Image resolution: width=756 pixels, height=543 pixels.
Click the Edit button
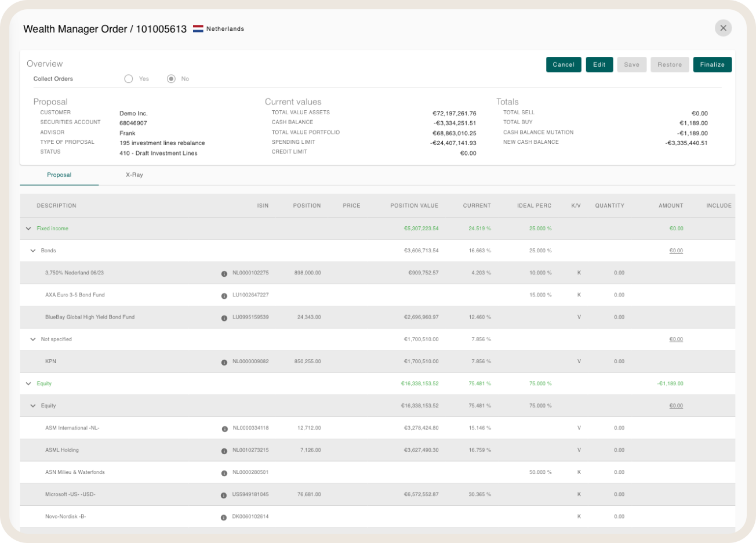pyautogui.click(x=599, y=64)
